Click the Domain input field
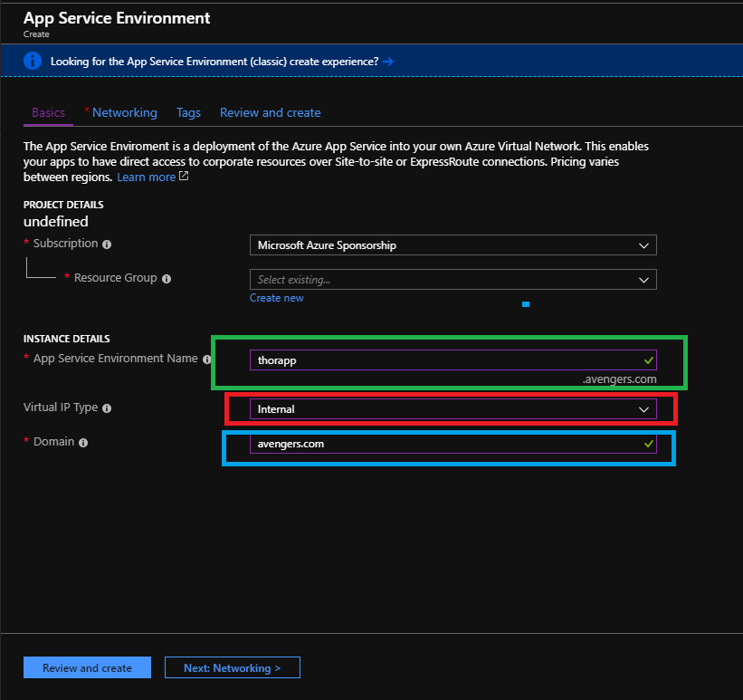Viewport: 743px width, 700px height. (453, 444)
